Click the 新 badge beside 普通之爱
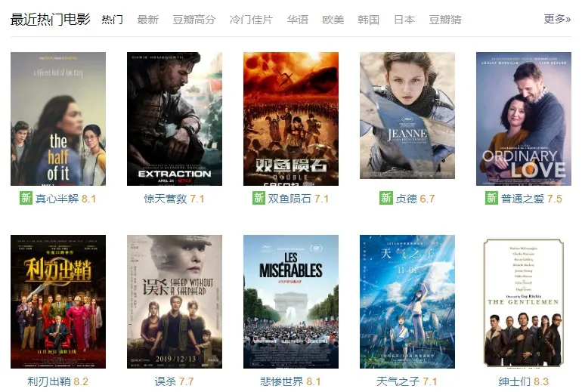Screen dimensions: 582x392 click(491, 198)
